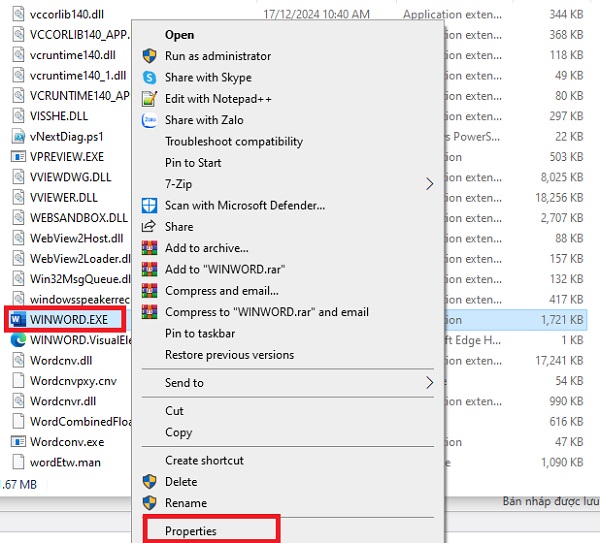Expand the 7-Zip submenu arrow
Screen dimensions: 600x543
[429, 184]
